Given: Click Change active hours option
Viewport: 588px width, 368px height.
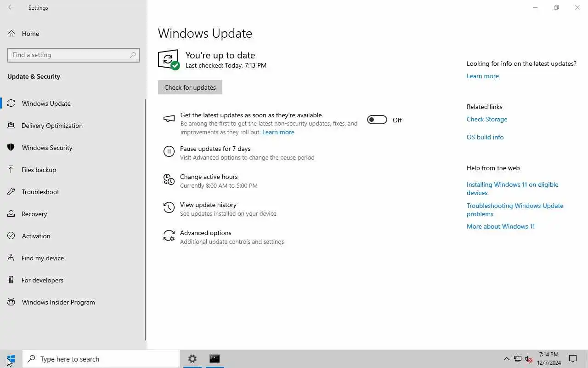Looking at the screenshot, I should pos(209,177).
